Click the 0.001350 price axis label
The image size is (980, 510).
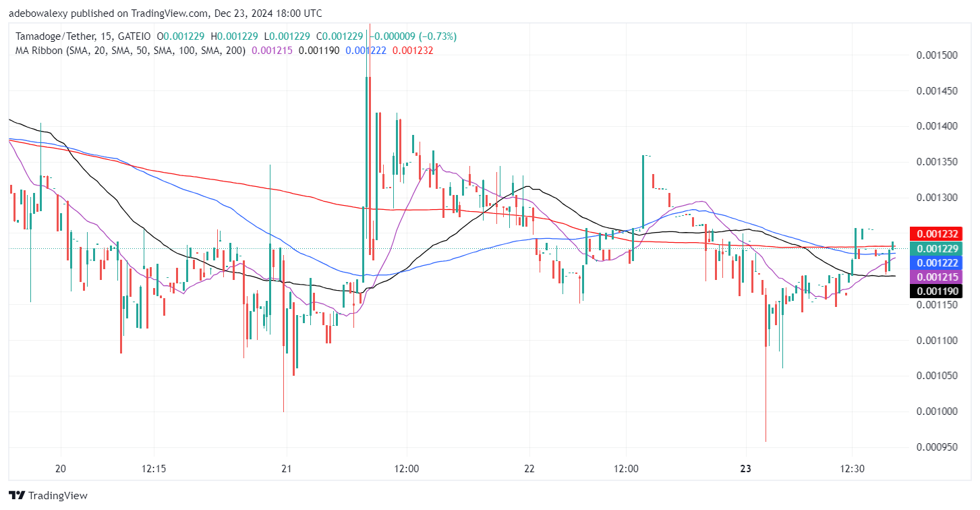(x=938, y=162)
